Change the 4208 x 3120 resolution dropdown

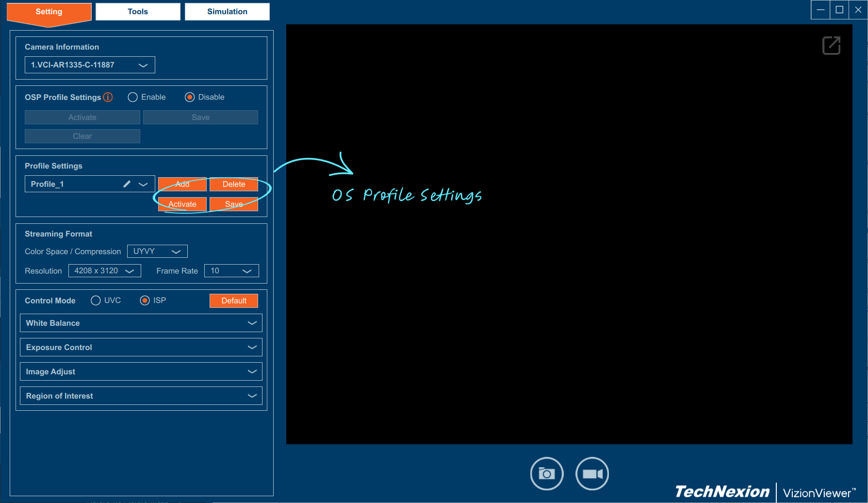coord(105,271)
